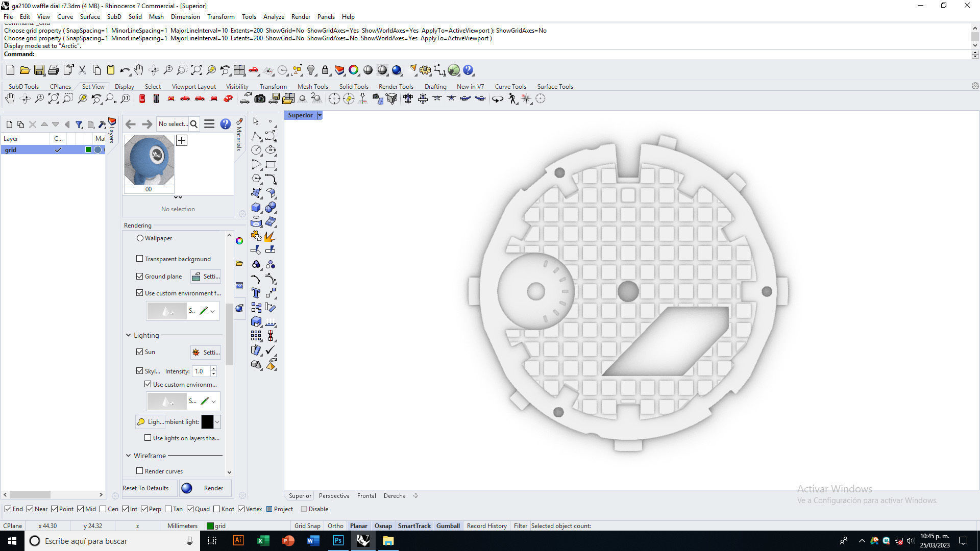Click Reset To Defaults button
The image size is (980, 551).
pos(149,488)
